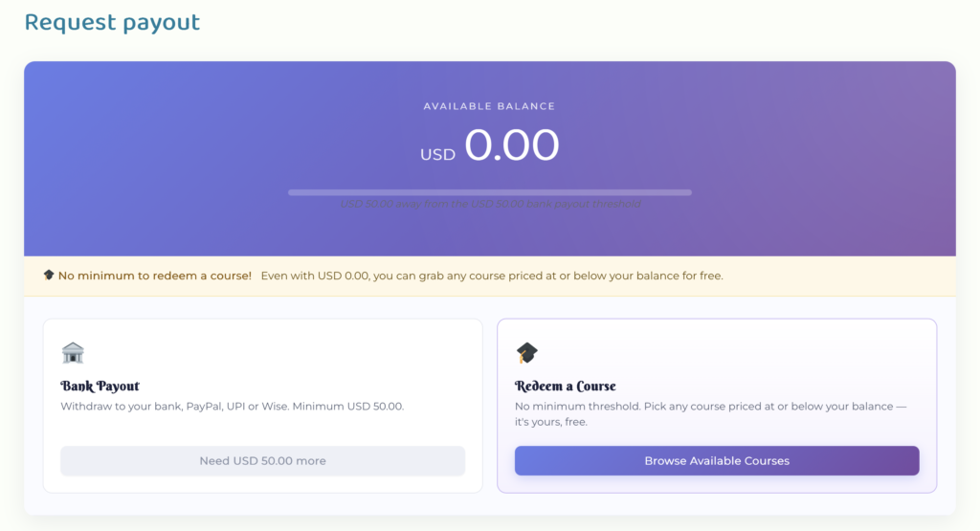Click the graduation cap icon in Redeem card

[527, 353]
